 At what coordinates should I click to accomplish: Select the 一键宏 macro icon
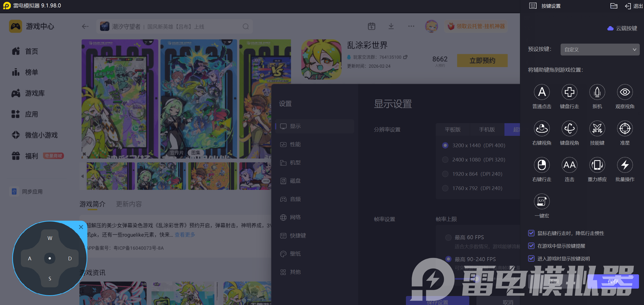542,202
